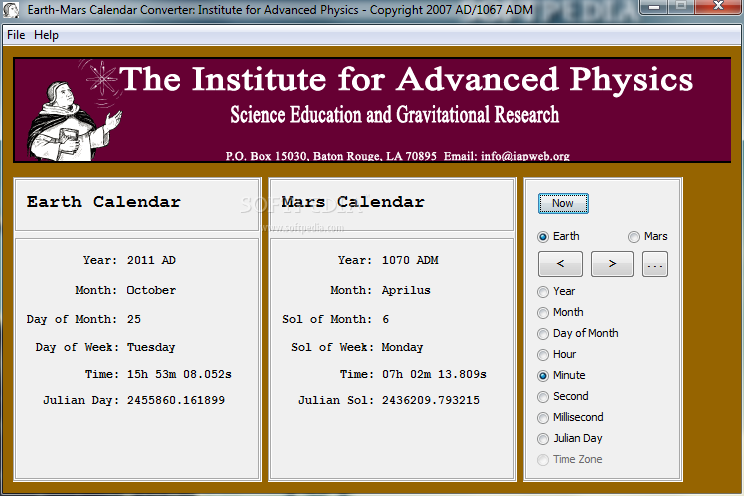Screen dimensions: 744x496
Task: Click Mars time 07h 02m 13.809s
Action: (434, 374)
